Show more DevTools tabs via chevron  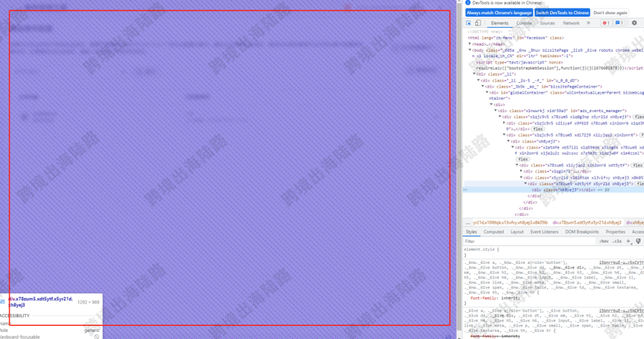(589, 23)
